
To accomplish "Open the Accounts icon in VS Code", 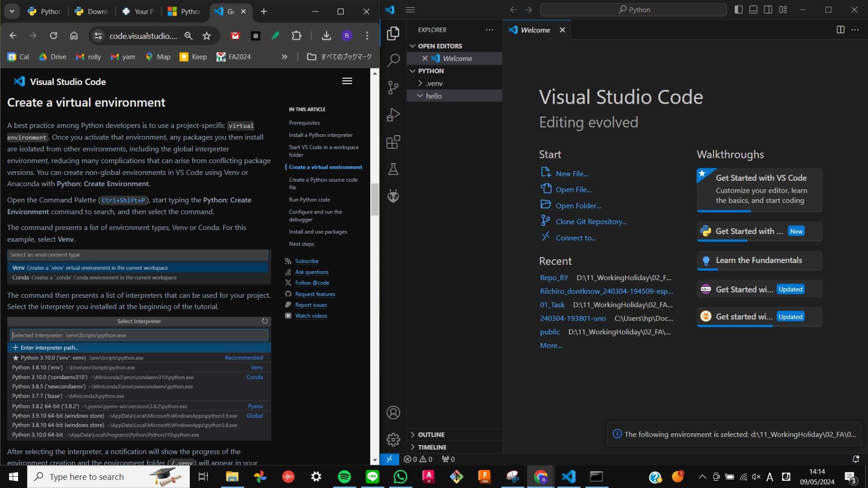I will coord(393,412).
